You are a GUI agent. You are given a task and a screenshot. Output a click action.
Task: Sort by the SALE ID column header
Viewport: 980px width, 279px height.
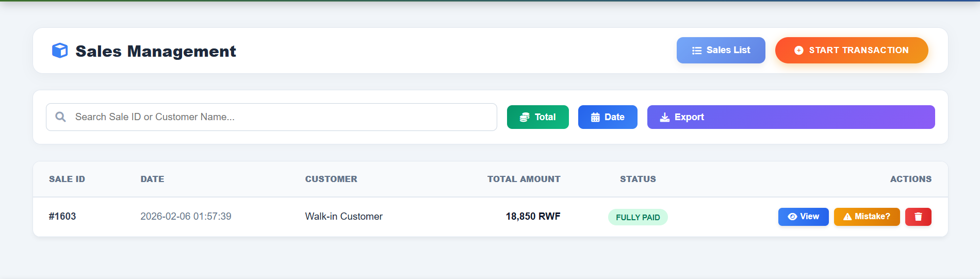67,179
